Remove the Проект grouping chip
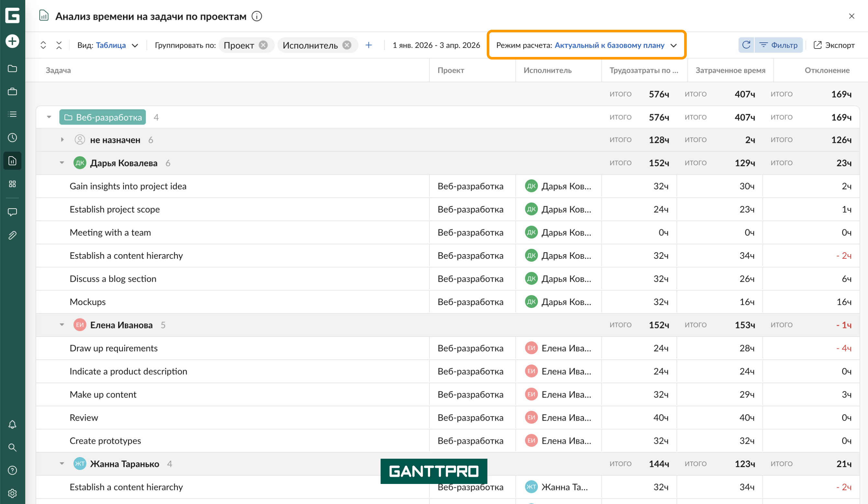868x504 pixels. click(x=263, y=45)
